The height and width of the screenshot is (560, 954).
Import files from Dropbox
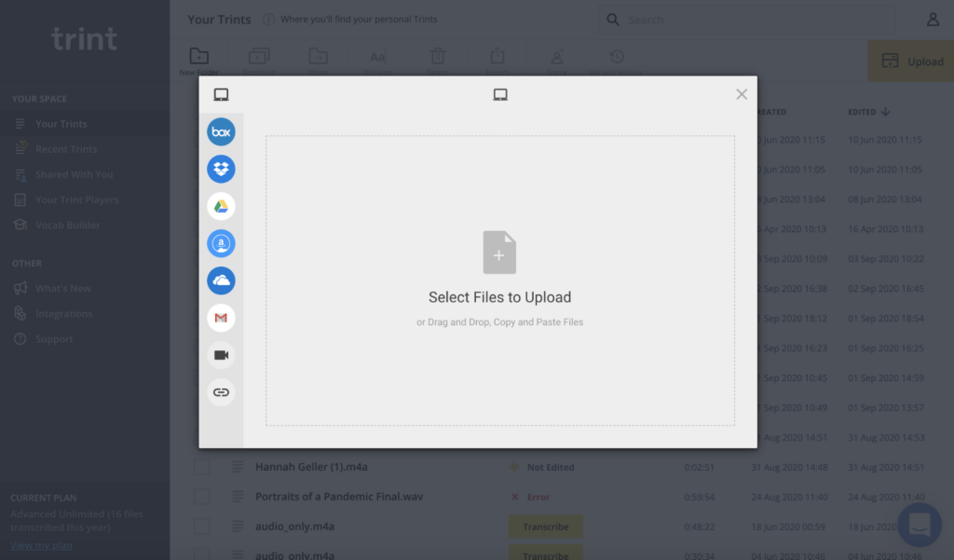[x=221, y=169]
